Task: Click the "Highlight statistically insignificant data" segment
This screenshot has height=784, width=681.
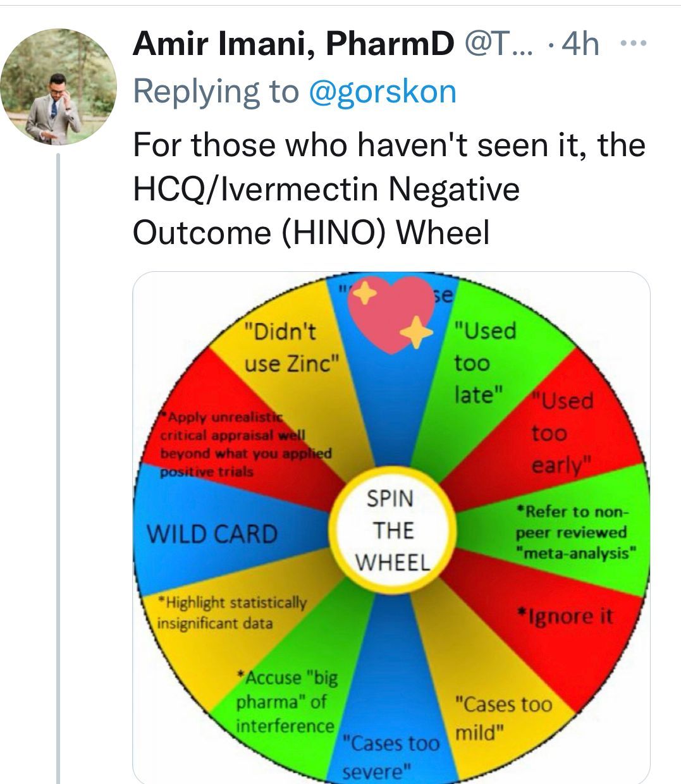Action: [x=231, y=613]
